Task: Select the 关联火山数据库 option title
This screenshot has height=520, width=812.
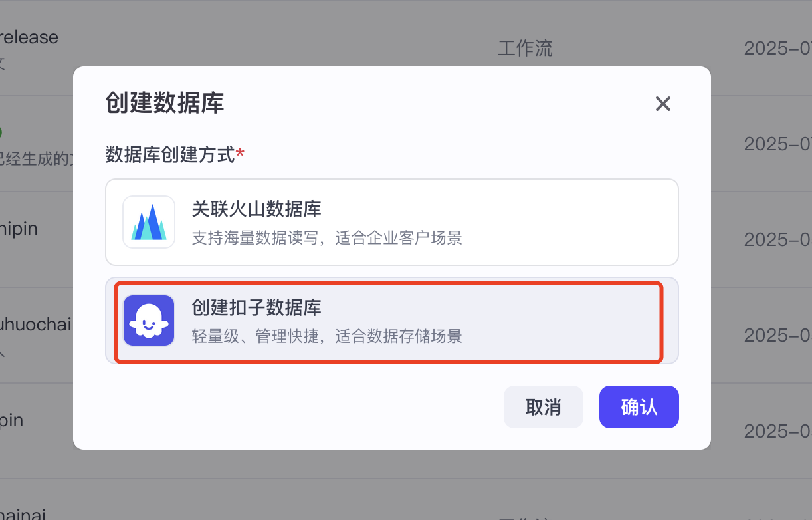Action: [256, 210]
